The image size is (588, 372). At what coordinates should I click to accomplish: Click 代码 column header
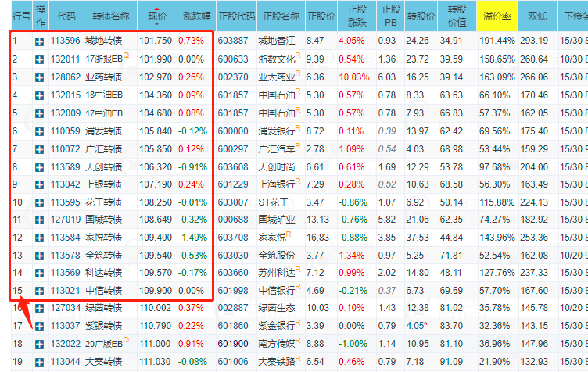coord(66,16)
